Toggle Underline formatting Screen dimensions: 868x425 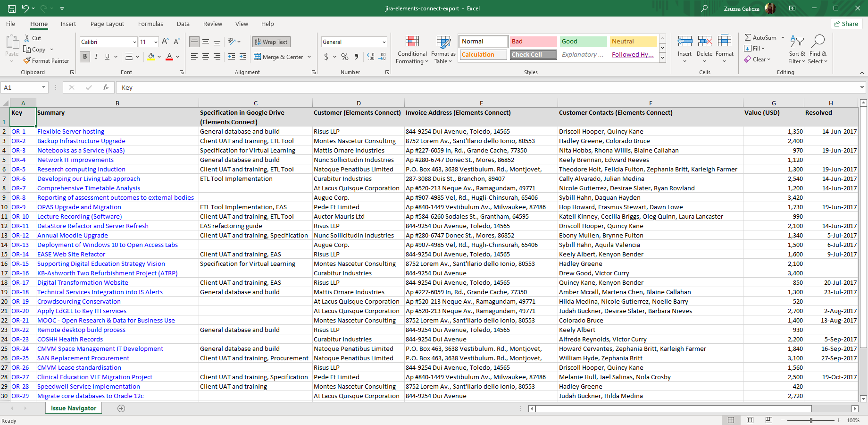(107, 57)
